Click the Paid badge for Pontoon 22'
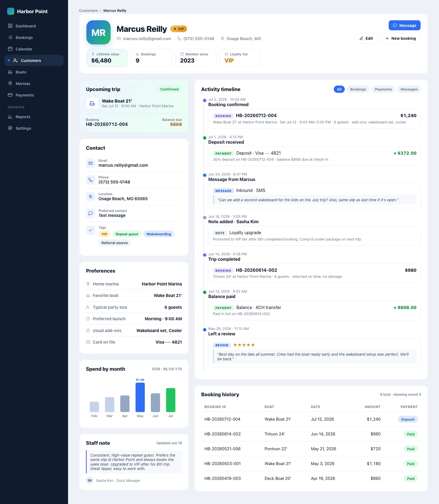This screenshot has height=504, width=439. [411, 449]
